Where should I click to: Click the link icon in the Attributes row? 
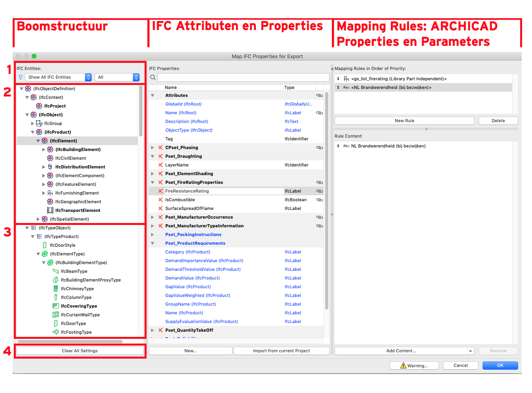320,95
